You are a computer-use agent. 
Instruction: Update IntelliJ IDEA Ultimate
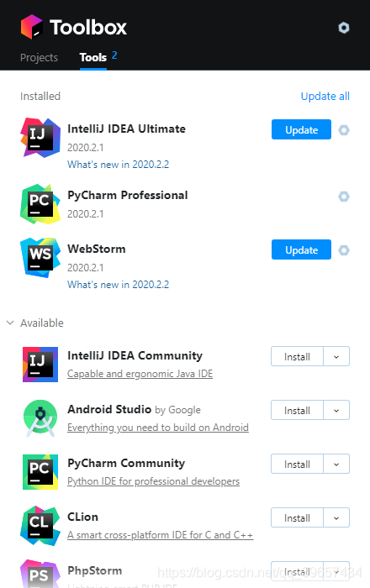coord(301,129)
